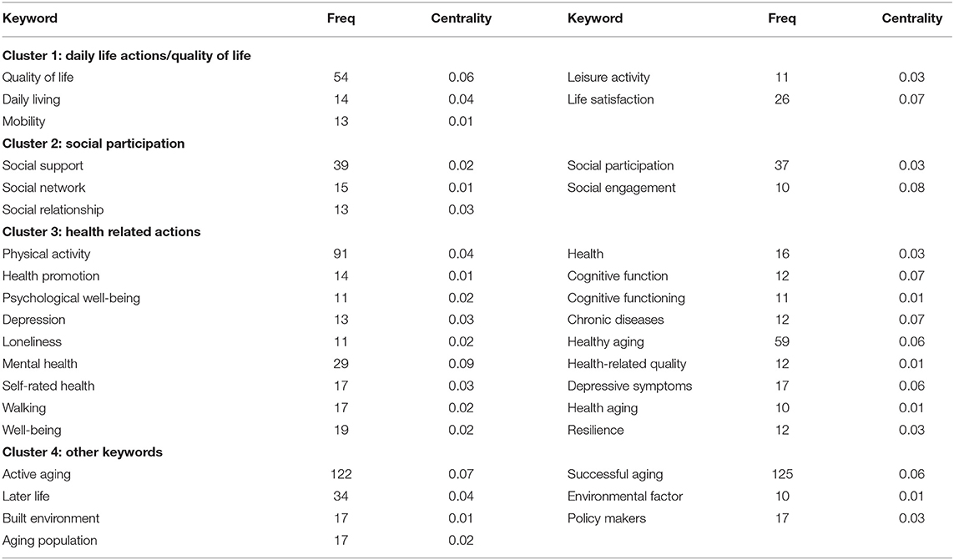Select the Cluster 3 health related actions heading
The width and height of the screenshot is (954, 560).
point(101,232)
